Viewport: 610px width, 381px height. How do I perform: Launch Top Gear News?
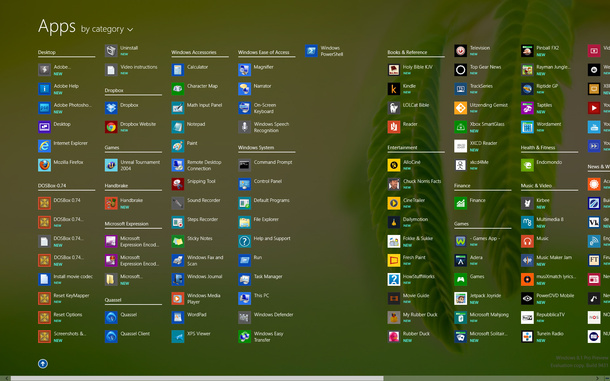click(x=478, y=70)
